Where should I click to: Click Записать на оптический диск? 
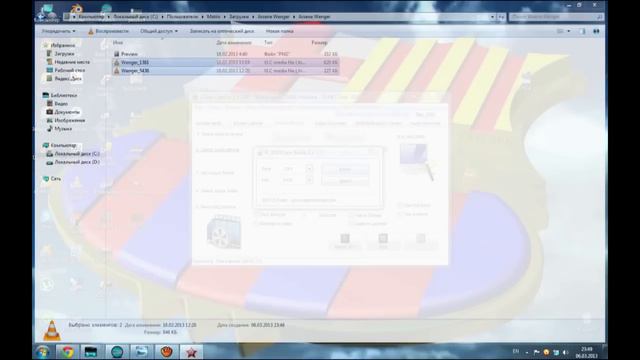pos(222,31)
